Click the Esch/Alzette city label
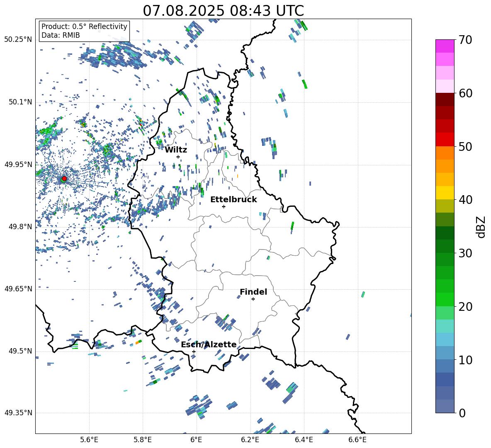Screen dimensions: 491x448 [x=209, y=344]
